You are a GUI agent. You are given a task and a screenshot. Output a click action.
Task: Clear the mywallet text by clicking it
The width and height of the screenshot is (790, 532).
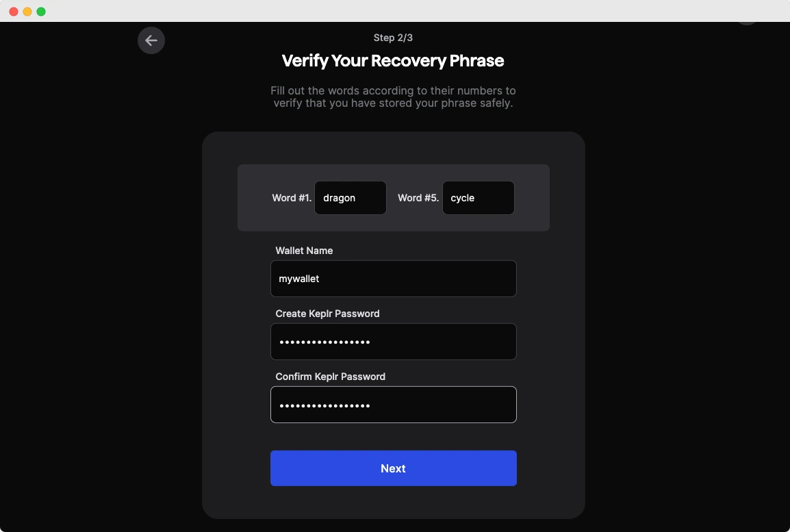[298, 279]
